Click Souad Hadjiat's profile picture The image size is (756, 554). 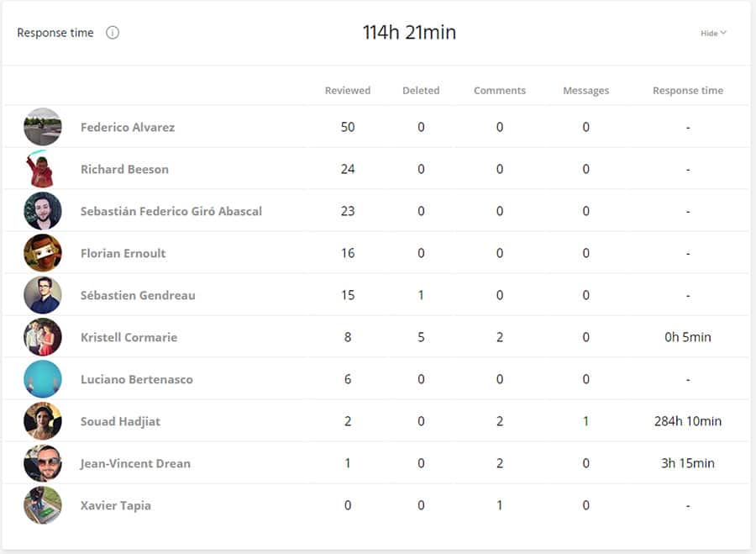[43, 421]
